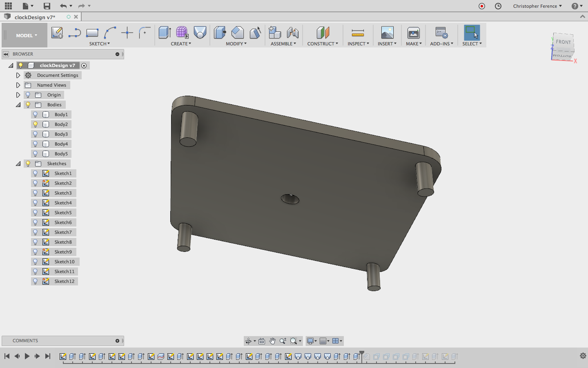Viewport: 588px width, 368px height.
Task: Click the New Component icon
Action: [275, 32]
